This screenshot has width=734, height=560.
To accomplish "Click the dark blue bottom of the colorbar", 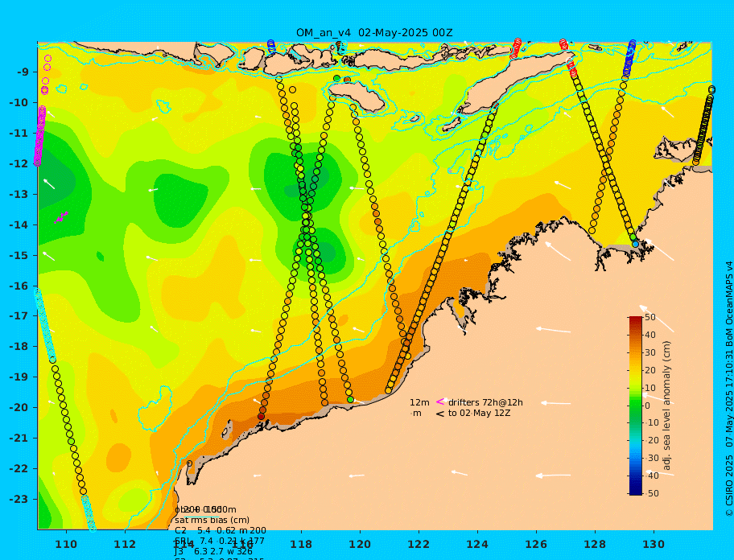I will pyautogui.click(x=636, y=491).
